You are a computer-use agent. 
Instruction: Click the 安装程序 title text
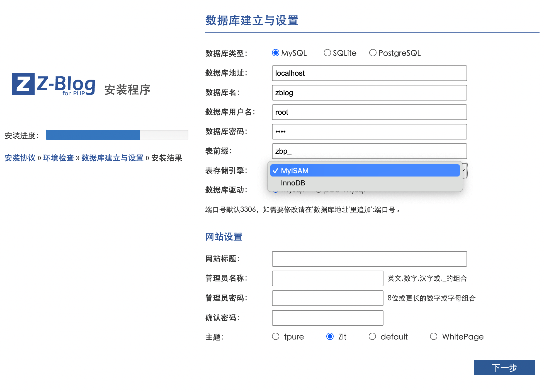point(128,90)
